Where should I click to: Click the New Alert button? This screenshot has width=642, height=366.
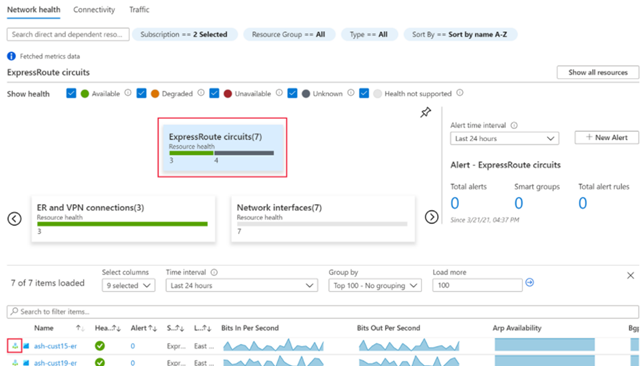606,138
